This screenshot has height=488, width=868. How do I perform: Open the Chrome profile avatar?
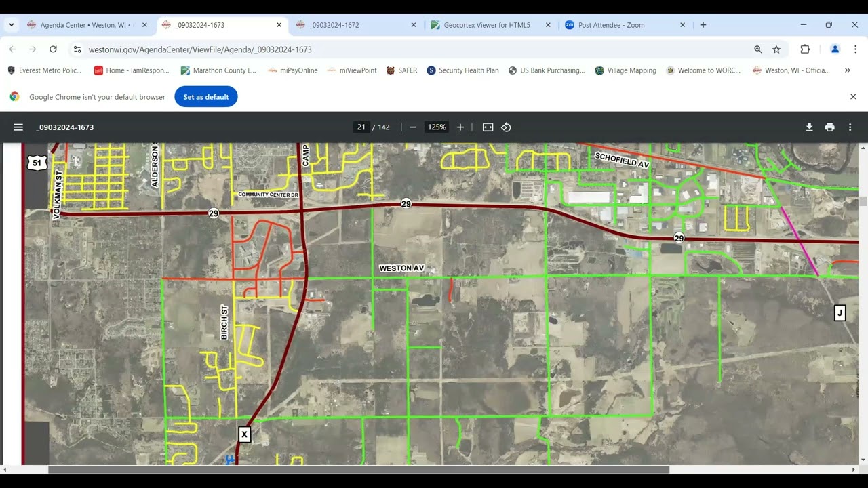tap(835, 49)
